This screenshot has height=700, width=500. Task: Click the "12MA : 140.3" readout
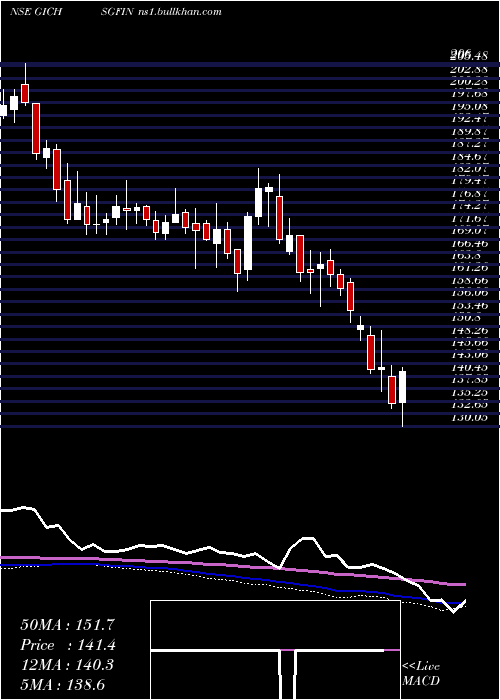coord(67,665)
